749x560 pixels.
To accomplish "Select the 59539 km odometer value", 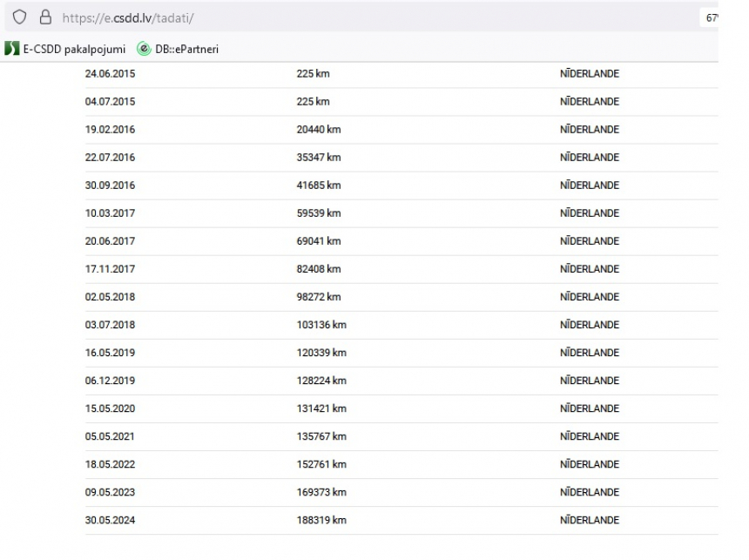I will click(319, 213).
